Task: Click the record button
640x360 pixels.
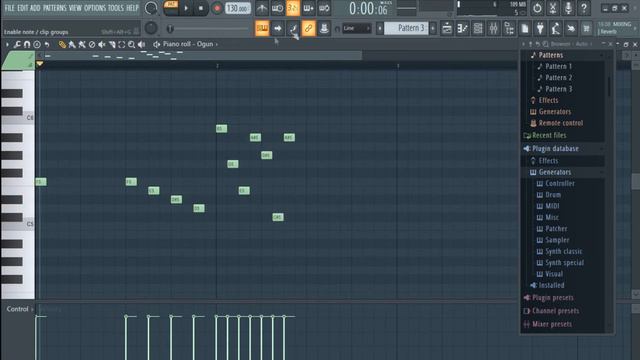Action: pyautogui.click(x=217, y=8)
